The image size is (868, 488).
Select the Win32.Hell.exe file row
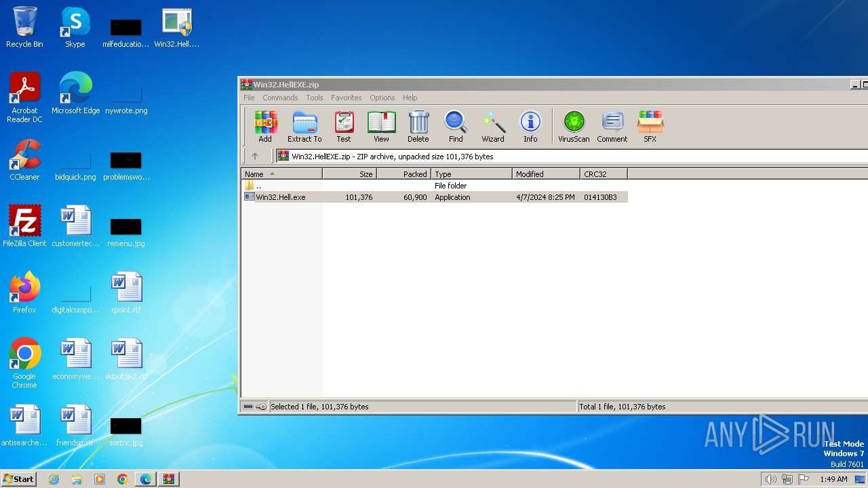click(434, 197)
